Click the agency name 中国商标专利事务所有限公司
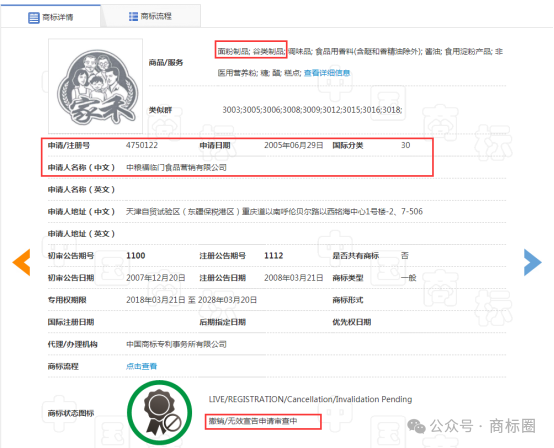The width and height of the screenshot is (554, 448). click(x=176, y=344)
